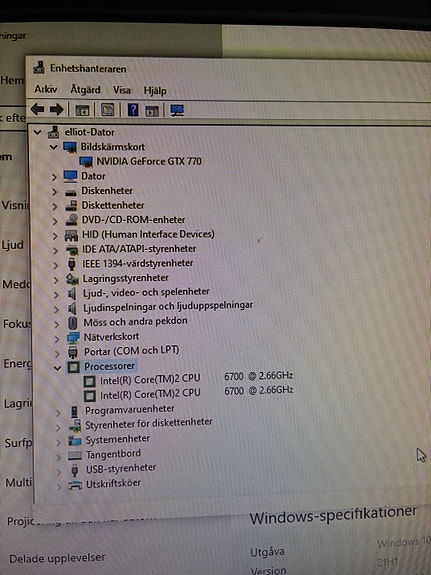Collapse the elliot-Dator root node
The height and width of the screenshot is (575, 431).
coord(38,132)
